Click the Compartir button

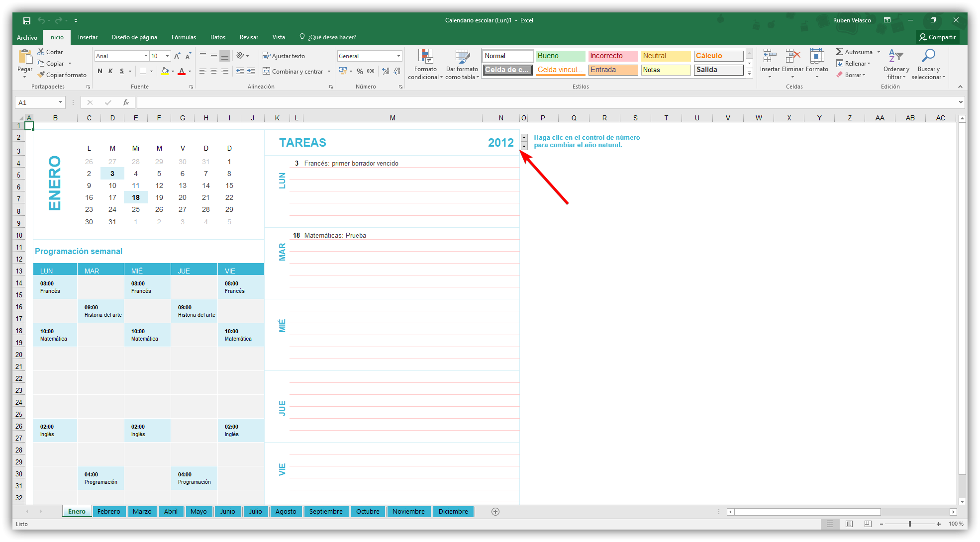pyautogui.click(x=938, y=37)
